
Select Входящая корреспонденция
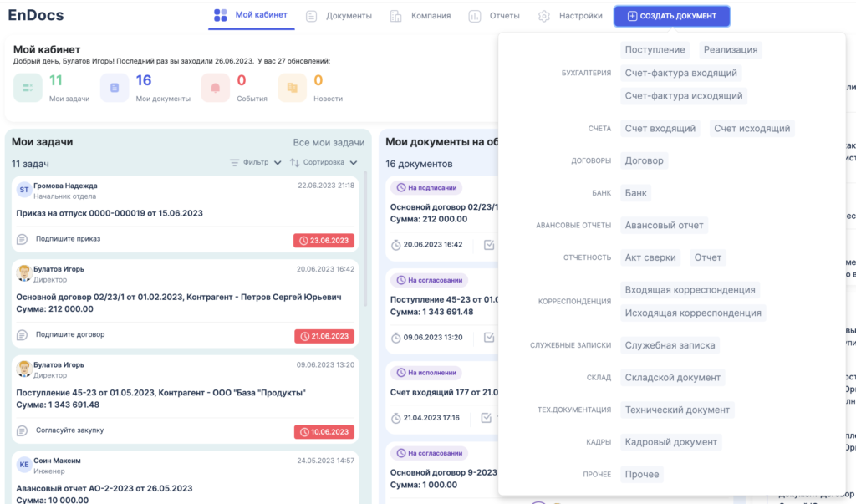(x=690, y=289)
